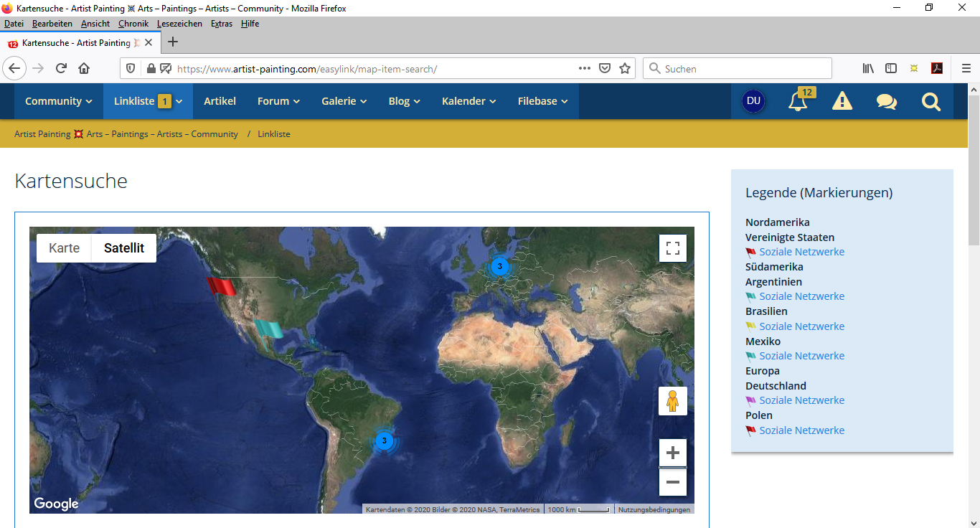Screen dimensions: 980x528
Task: Click Soziale Netzwerke link under Polen
Action: pyautogui.click(x=801, y=430)
